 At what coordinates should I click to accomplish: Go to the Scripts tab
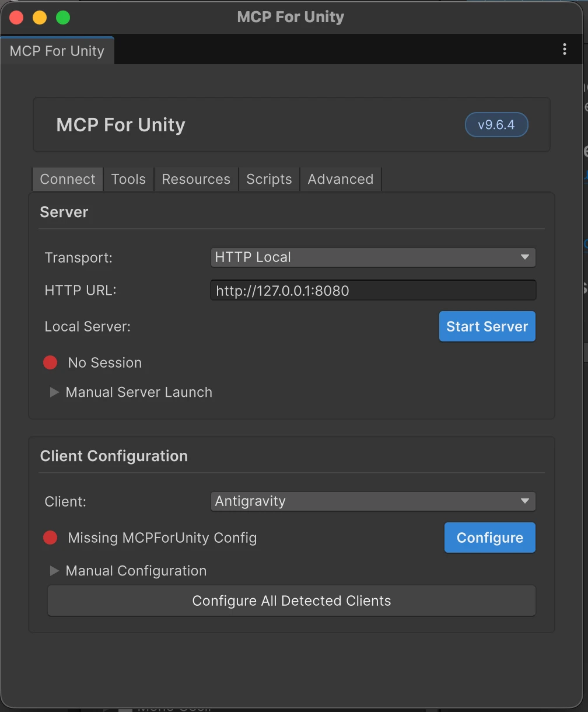pos(269,179)
